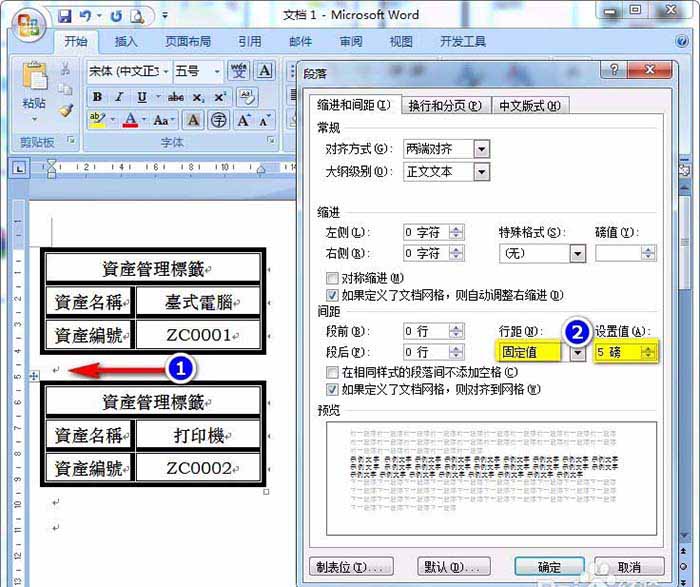
Task: Open phonetic guide tool
Action: [x=239, y=71]
